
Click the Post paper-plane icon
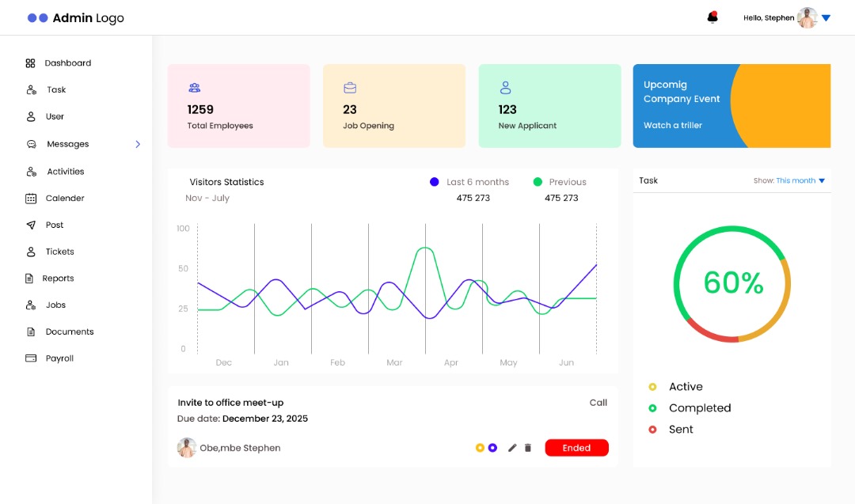pos(31,225)
